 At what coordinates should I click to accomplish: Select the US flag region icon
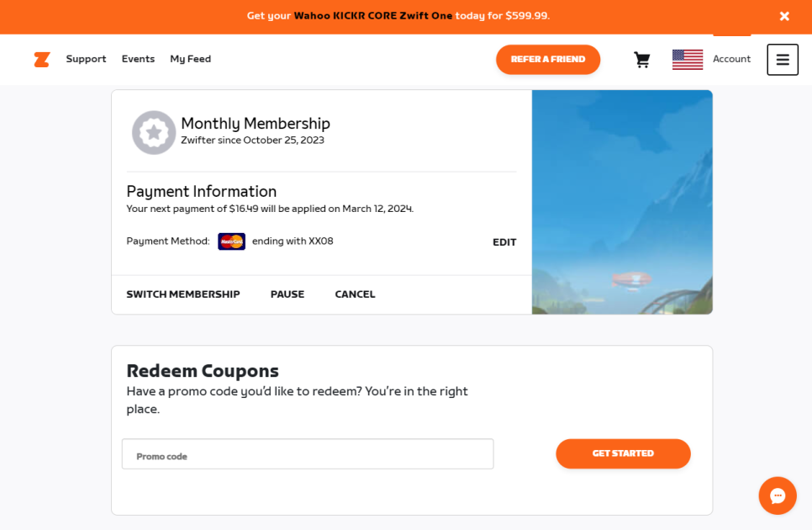point(688,60)
